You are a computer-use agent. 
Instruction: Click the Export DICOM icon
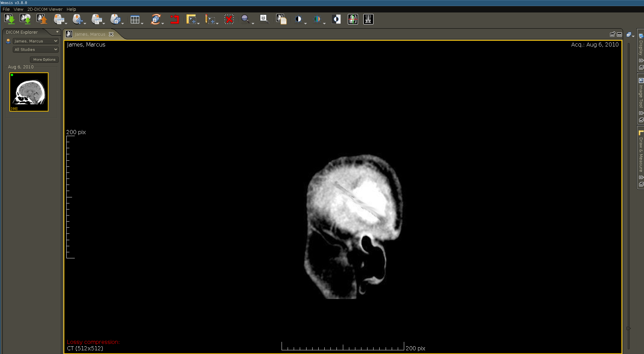(x=41, y=19)
